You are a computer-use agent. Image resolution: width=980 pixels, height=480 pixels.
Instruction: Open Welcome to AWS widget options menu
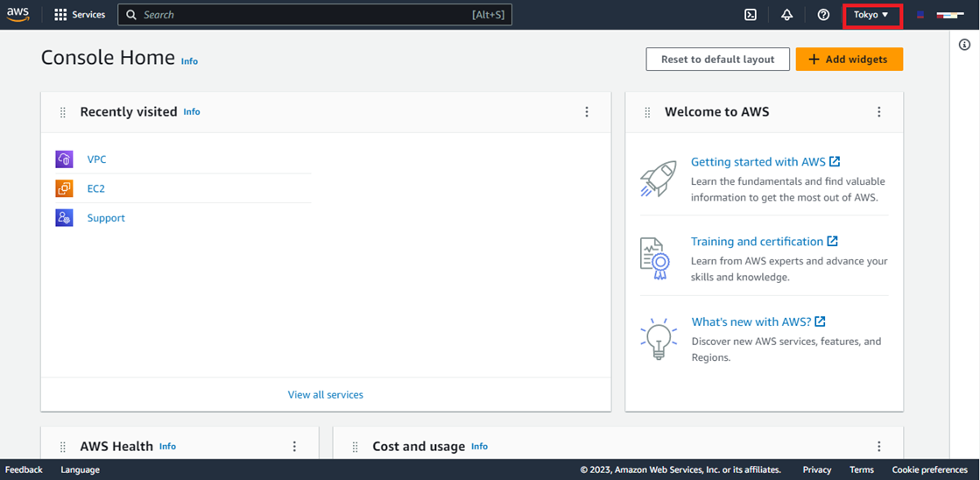[878, 112]
